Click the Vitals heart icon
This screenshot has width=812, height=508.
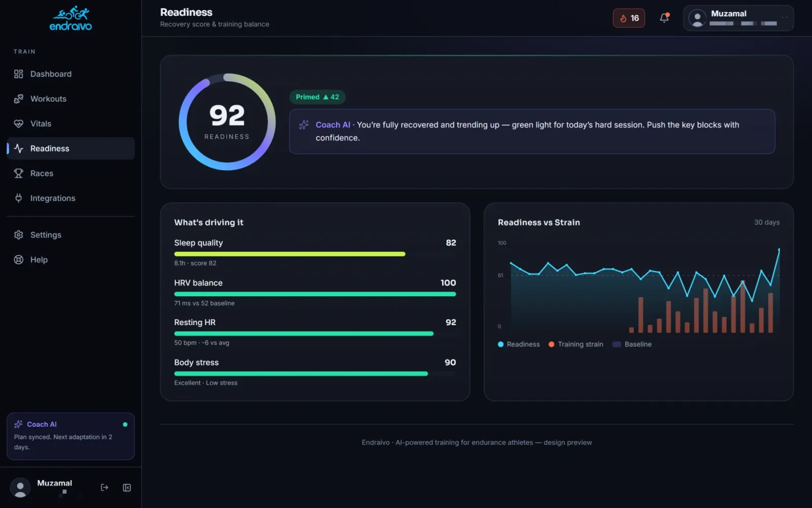click(x=19, y=124)
